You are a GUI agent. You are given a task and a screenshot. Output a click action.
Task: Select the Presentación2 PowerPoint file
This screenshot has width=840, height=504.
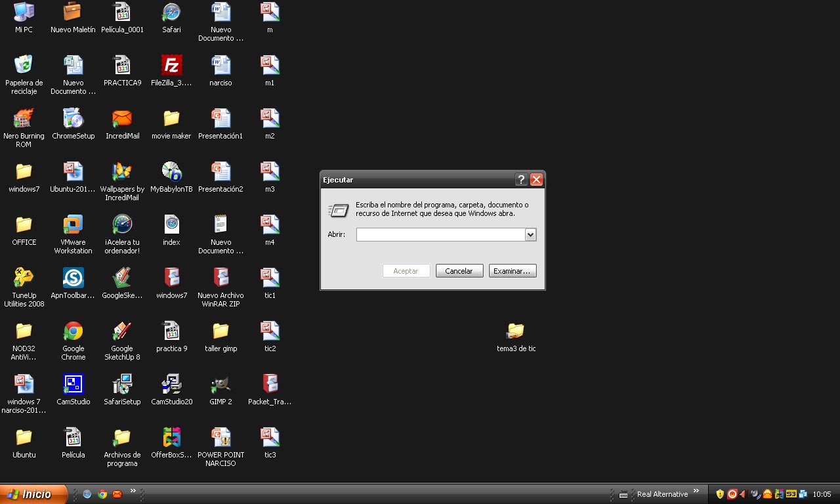click(x=220, y=177)
